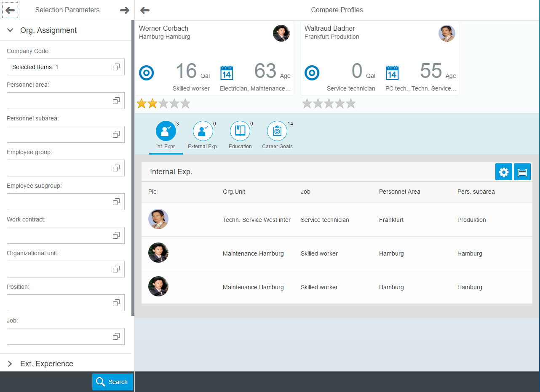Switch table layout using the list icon
Screen dimensions: 540x392
click(522, 171)
